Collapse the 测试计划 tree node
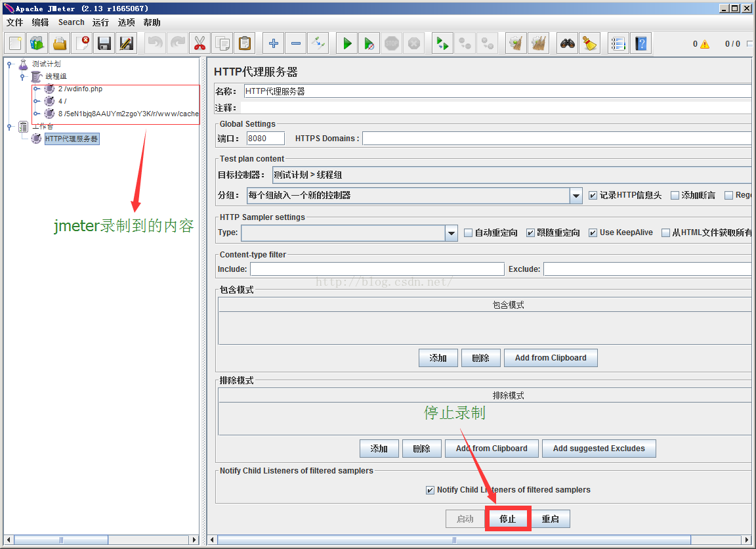Viewport: 756px width, 549px height. tap(9, 64)
